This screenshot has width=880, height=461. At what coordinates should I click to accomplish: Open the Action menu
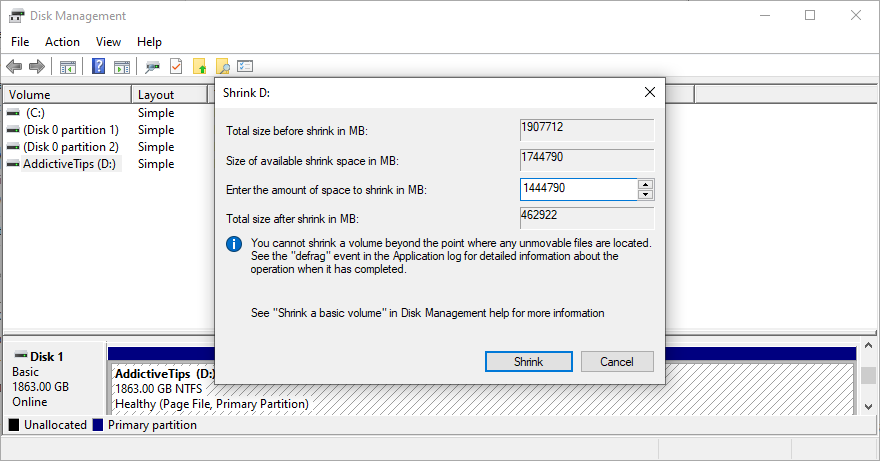pos(62,42)
